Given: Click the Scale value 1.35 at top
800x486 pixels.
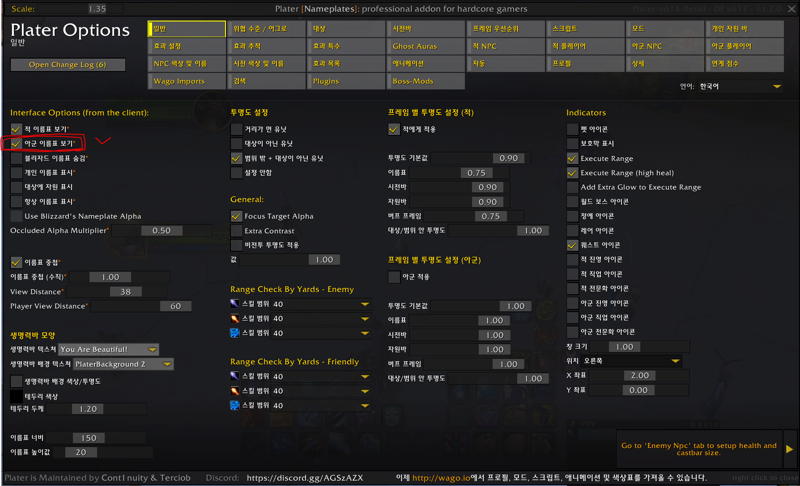Looking at the screenshot, I should pos(97,9).
